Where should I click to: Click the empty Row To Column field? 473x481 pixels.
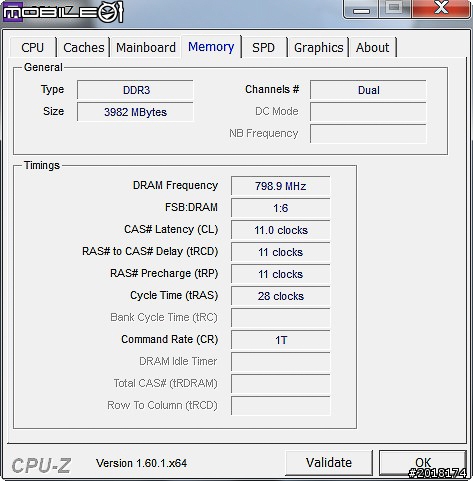[281, 406]
